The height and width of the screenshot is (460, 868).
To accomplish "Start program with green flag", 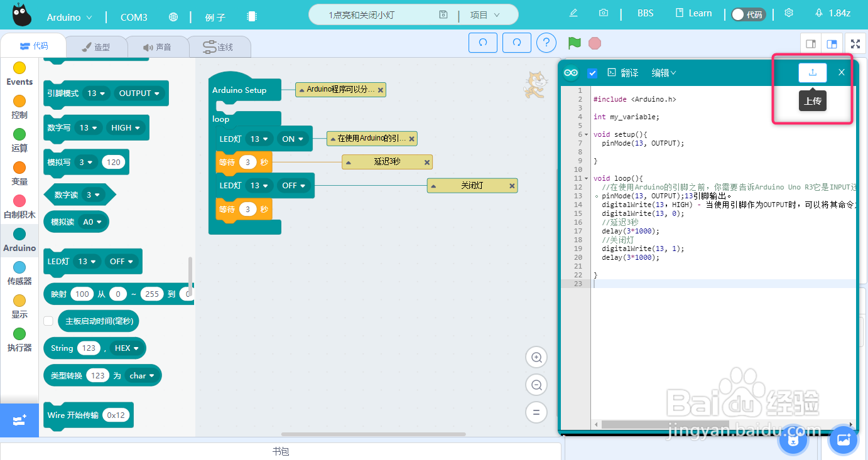I will (574, 43).
